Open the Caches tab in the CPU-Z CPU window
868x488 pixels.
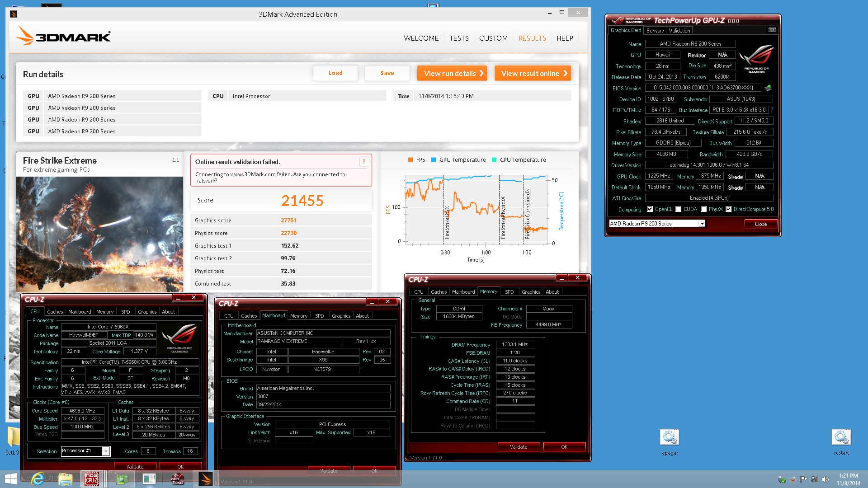click(x=55, y=312)
